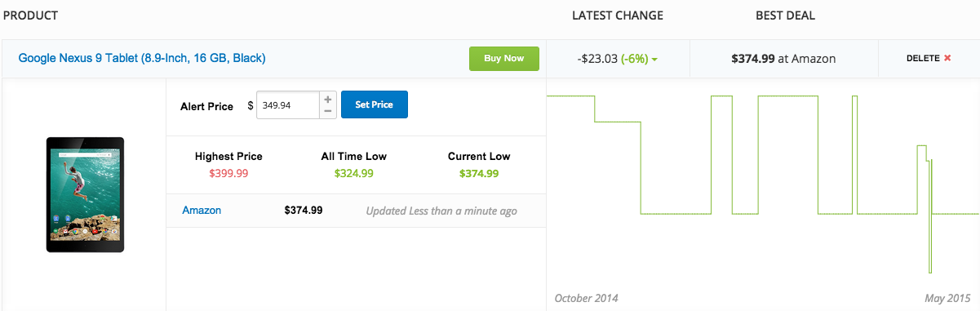Decrease alert price with the minus stepper
The image size is (980, 311).
coord(328,111)
